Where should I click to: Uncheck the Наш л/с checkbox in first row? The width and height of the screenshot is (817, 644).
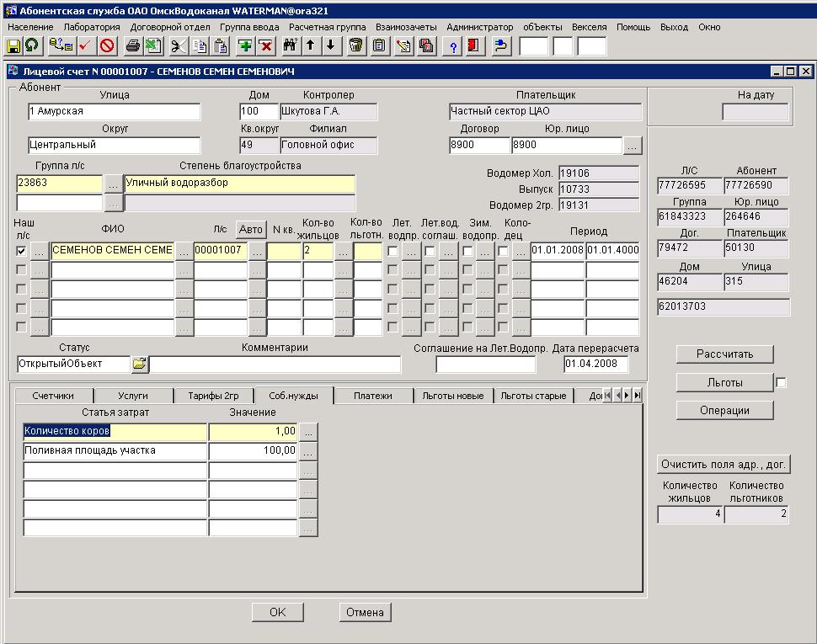[x=21, y=251]
